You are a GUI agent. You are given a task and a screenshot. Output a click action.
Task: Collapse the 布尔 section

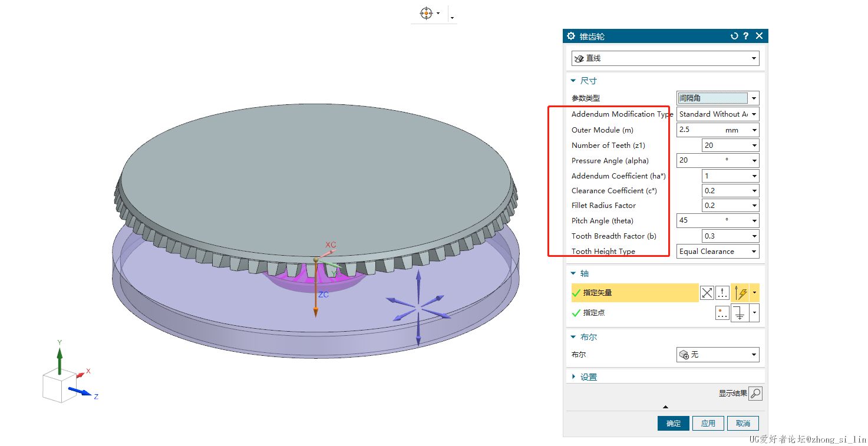click(x=573, y=338)
